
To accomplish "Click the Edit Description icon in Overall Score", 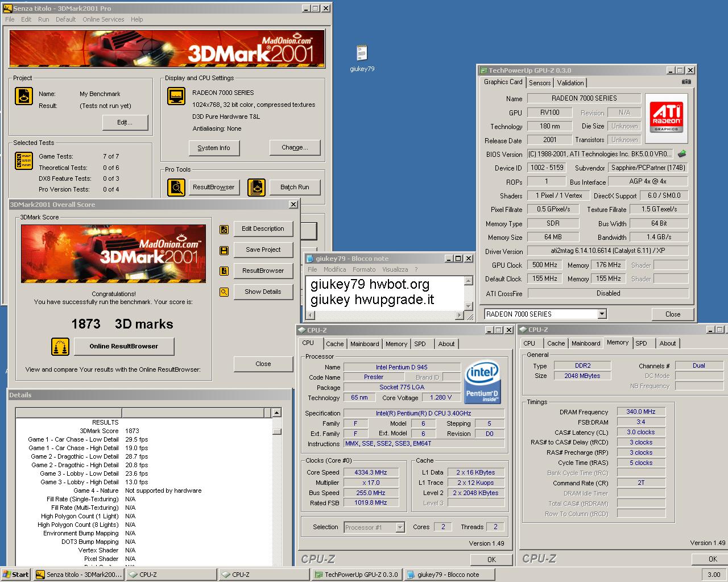I will (224, 229).
